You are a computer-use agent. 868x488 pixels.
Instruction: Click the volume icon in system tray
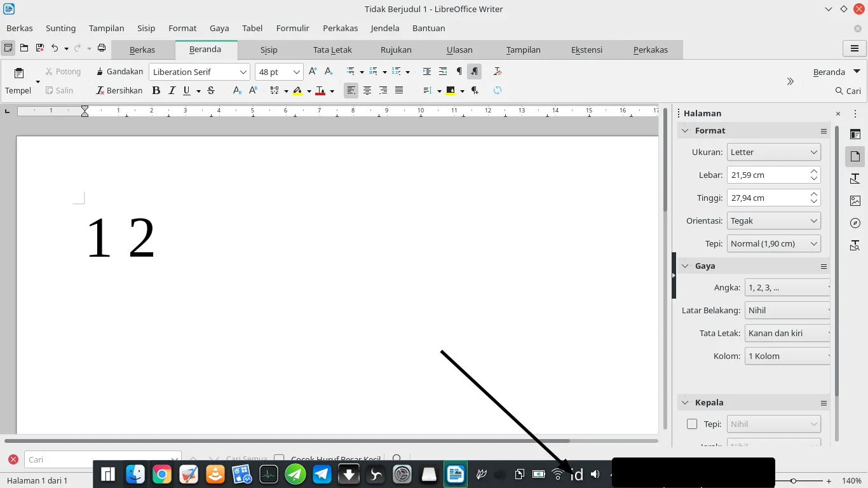[595, 474]
